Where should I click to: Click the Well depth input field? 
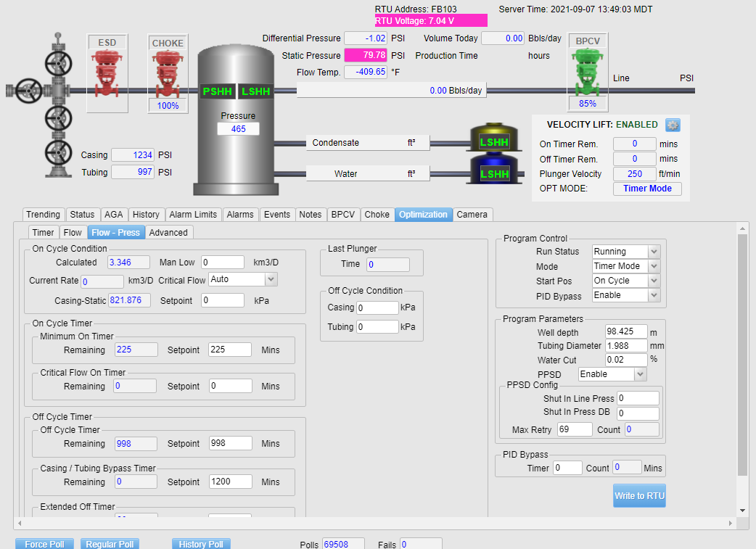click(x=626, y=331)
